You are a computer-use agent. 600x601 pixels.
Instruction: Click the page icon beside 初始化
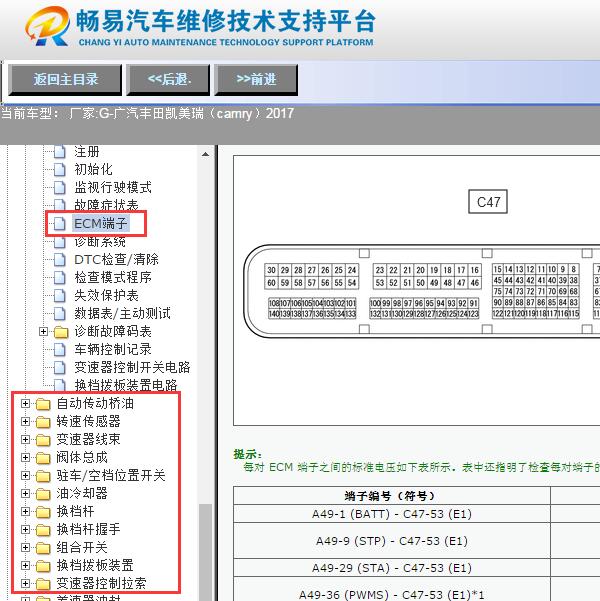(x=59, y=169)
